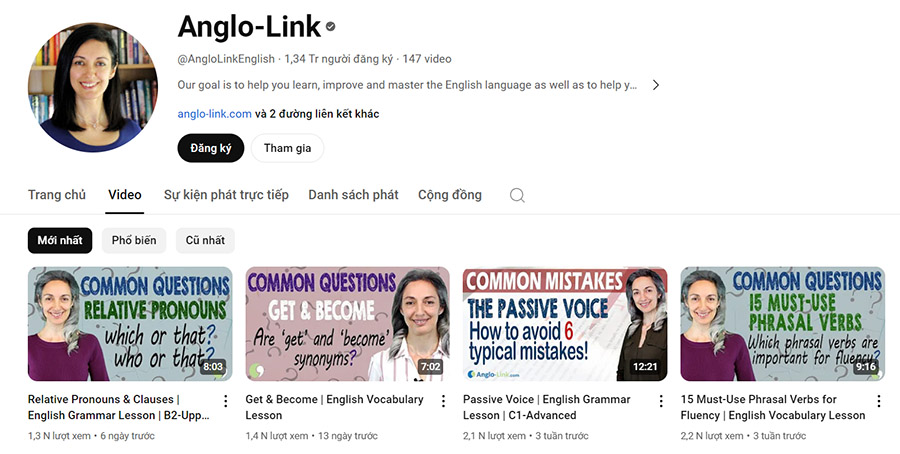
Task: Click the Tham gia join button
Action: click(x=288, y=148)
